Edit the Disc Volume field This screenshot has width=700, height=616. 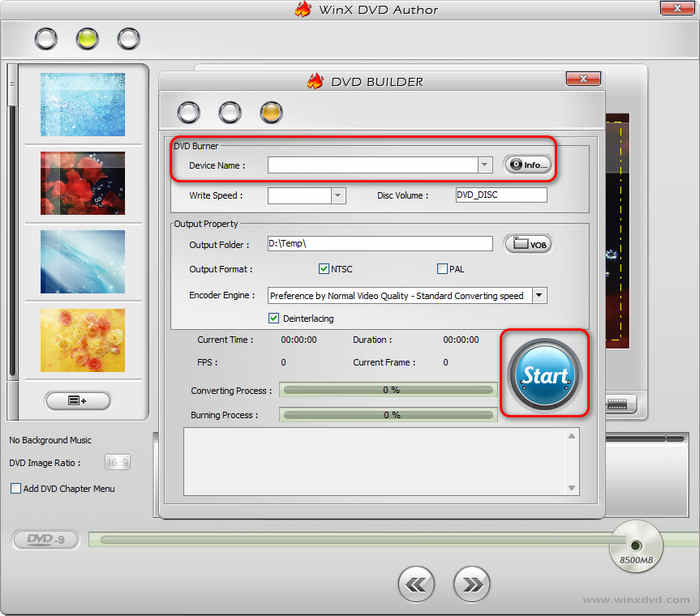point(501,195)
